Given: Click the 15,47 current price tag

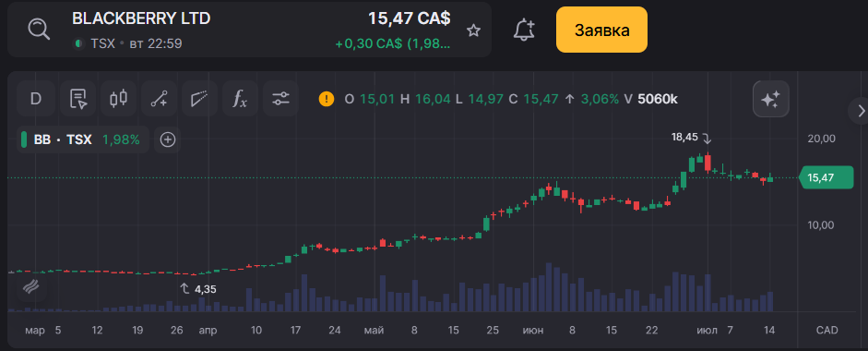Looking at the screenshot, I should 826,177.
